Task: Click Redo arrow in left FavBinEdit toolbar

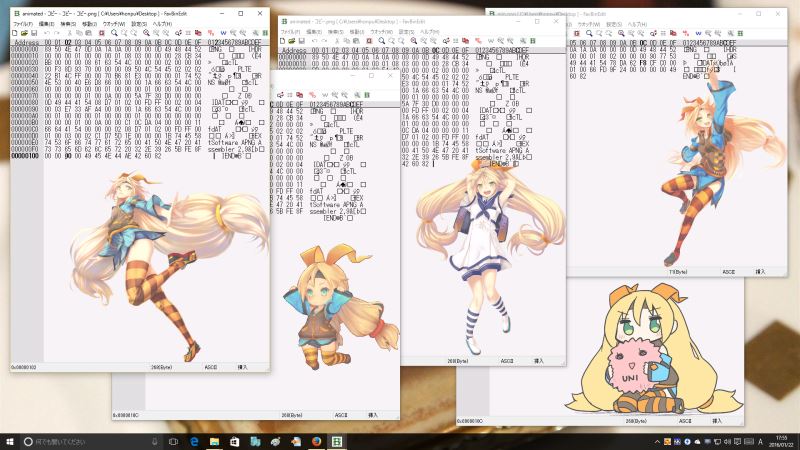Action: [x=57, y=33]
